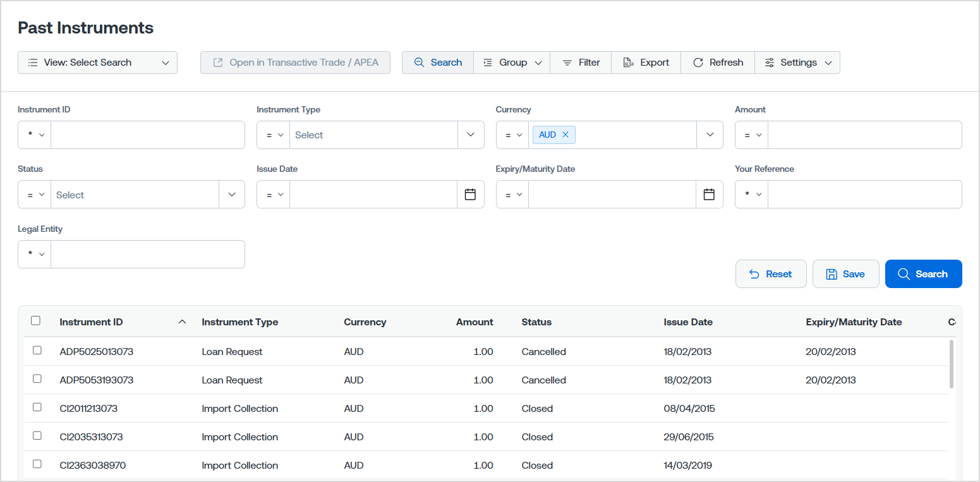980x482 pixels.
Task: Click the Search toolbar item with magnifier
Action: [438, 63]
